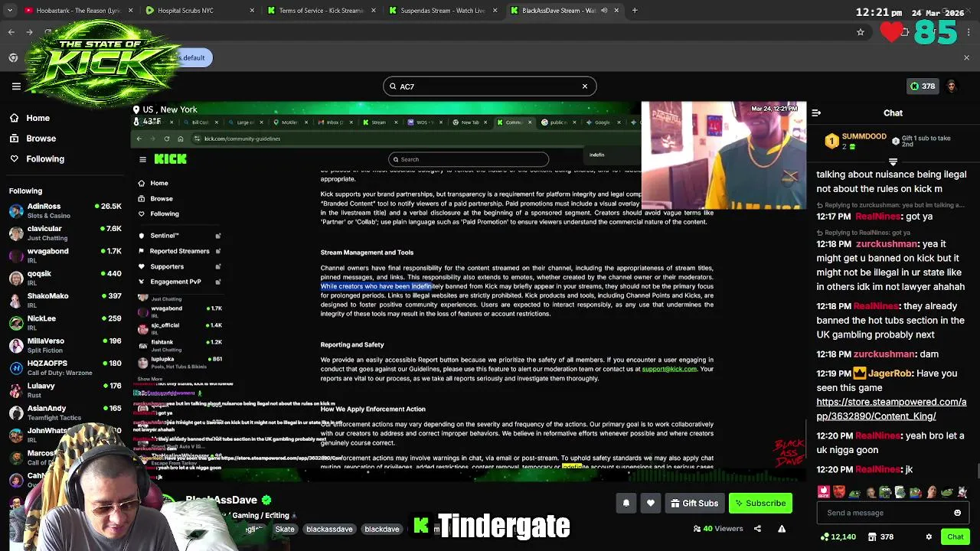980x551 pixels.
Task: Collapse the chat panel with the arrow icon
Action: point(816,112)
